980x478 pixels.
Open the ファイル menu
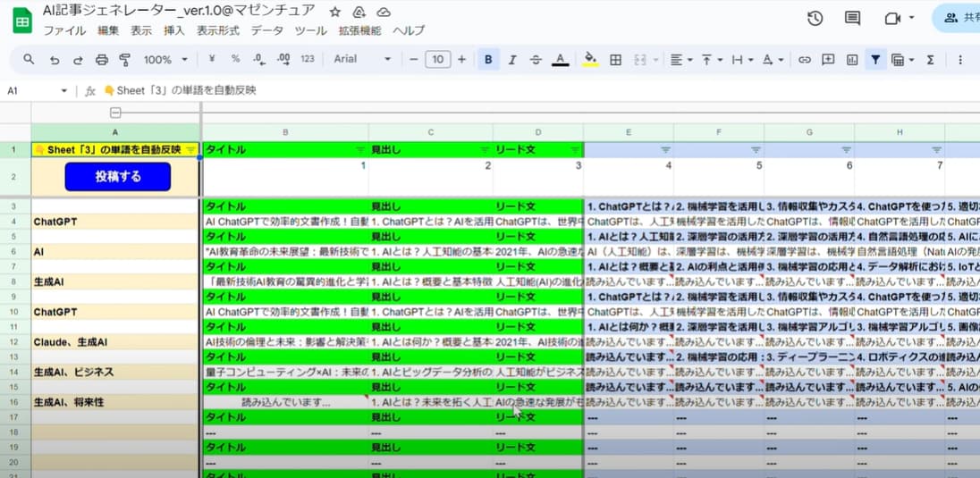[x=65, y=30]
